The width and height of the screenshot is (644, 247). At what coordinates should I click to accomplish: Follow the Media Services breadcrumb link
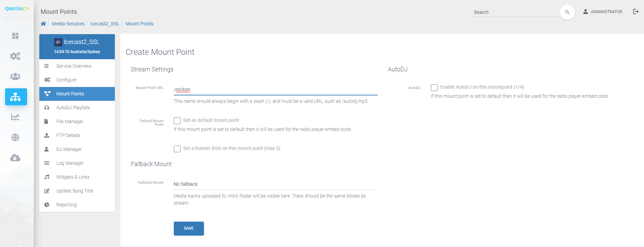(68, 24)
